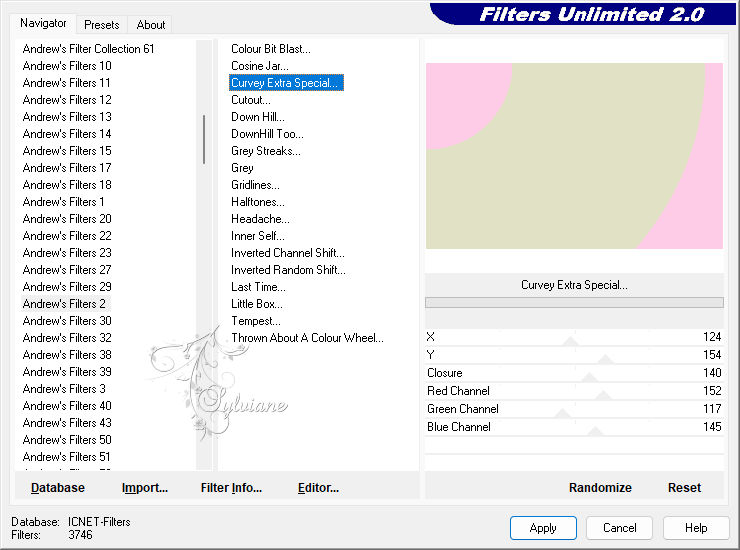Viewport: 740px width, 550px height.
Task: Click the Reset button
Action: point(684,488)
